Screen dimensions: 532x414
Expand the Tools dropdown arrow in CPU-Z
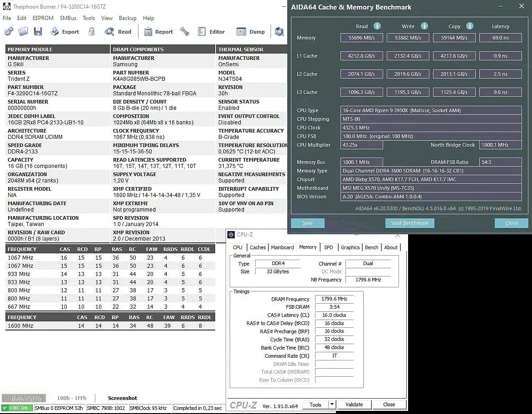point(332,404)
